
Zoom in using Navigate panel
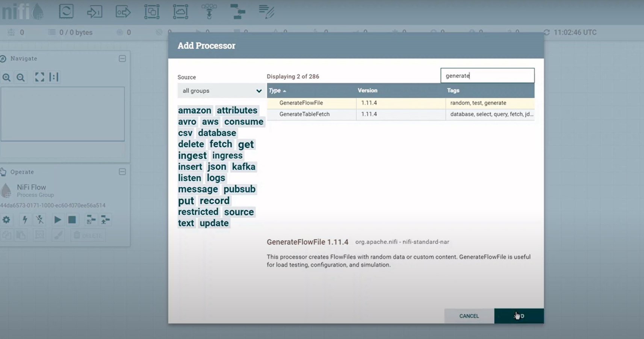tap(6, 77)
